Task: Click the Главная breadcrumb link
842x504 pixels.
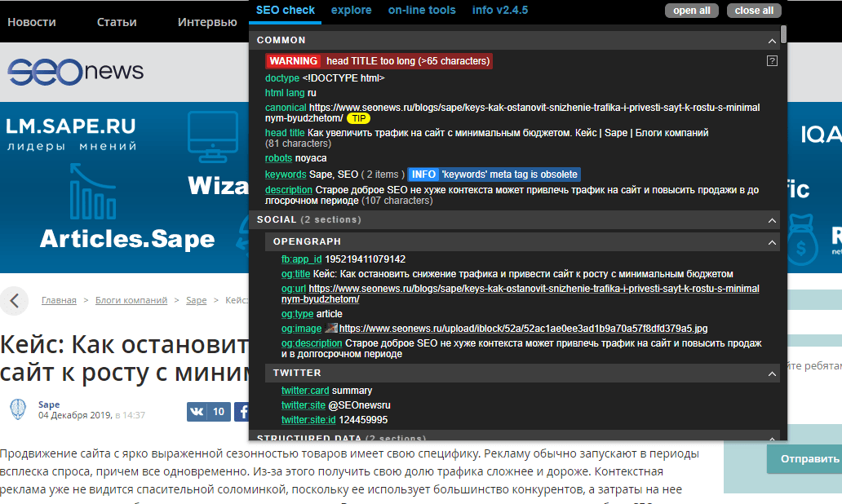Action: tap(59, 300)
